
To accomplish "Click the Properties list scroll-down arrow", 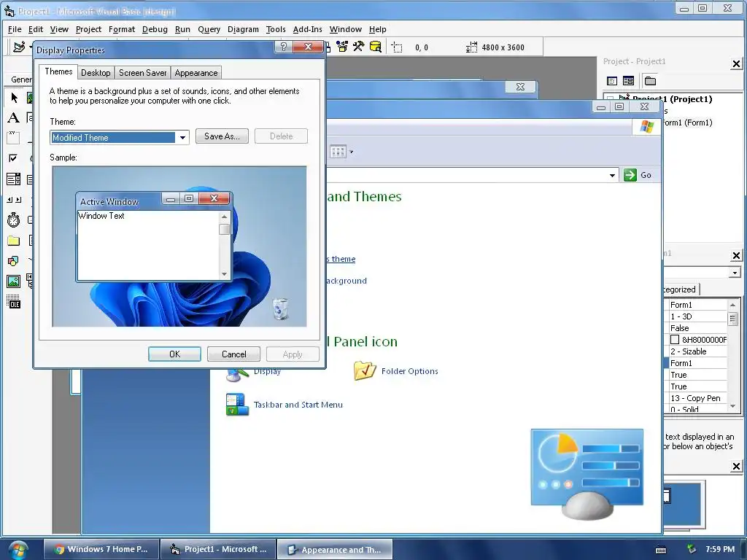I will [732, 406].
